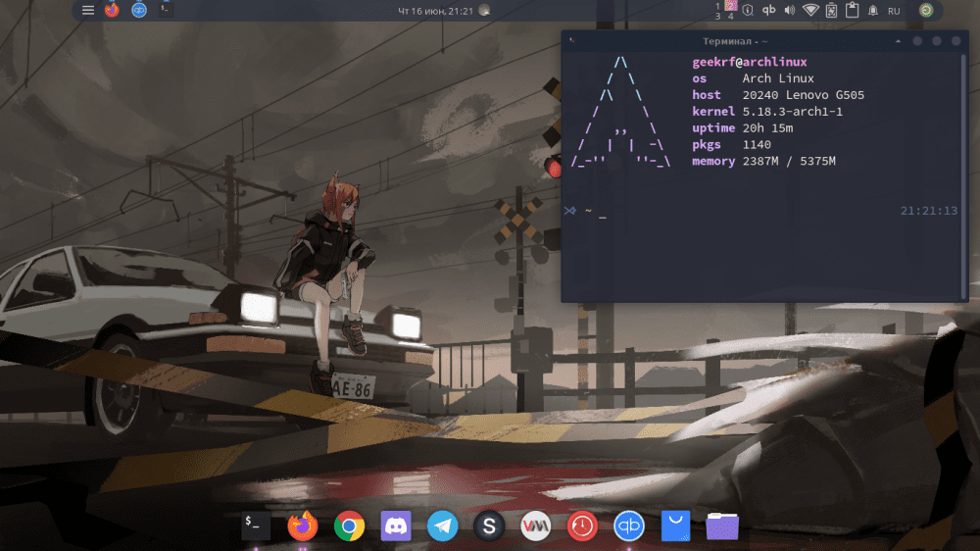Open the purple folder file manager in dock
Screen dimensions: 980x551
[722, 526]
